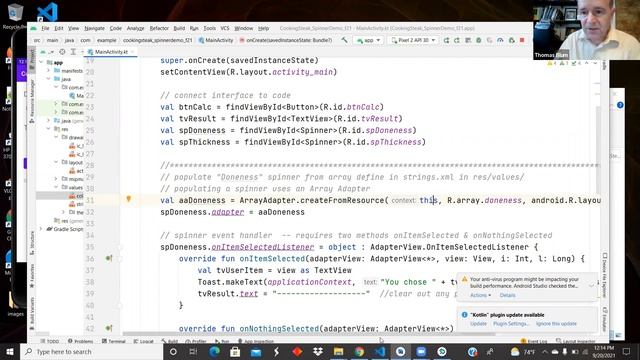The height and width of the screenshot is (360, 640).
Task: Open Dropbox from taskbar
Action: pos(318,351)
